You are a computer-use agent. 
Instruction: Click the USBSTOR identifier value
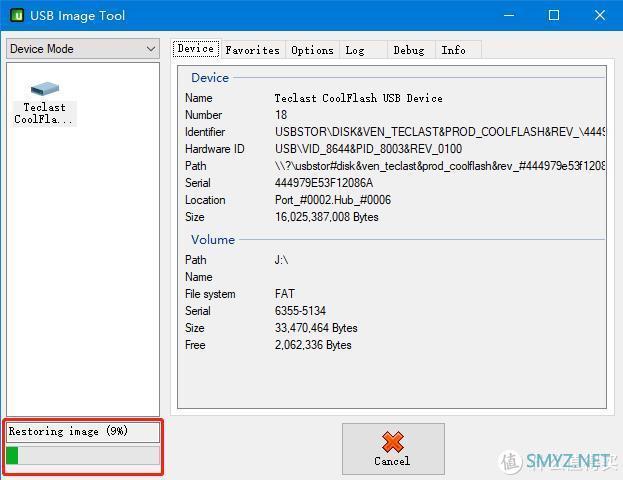(x=440, y=132)
